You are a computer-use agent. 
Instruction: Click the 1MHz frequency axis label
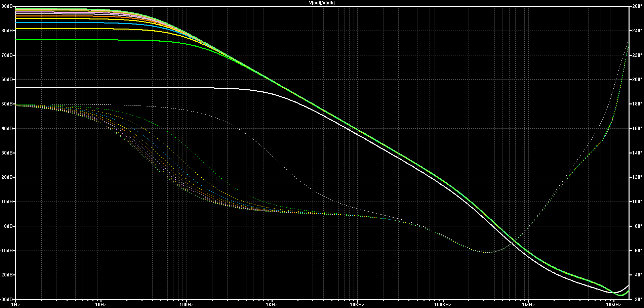(528, 305)
